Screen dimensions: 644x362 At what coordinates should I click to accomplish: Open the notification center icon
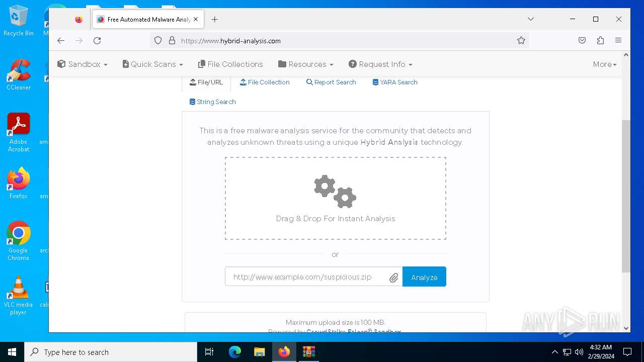[627, 352]
